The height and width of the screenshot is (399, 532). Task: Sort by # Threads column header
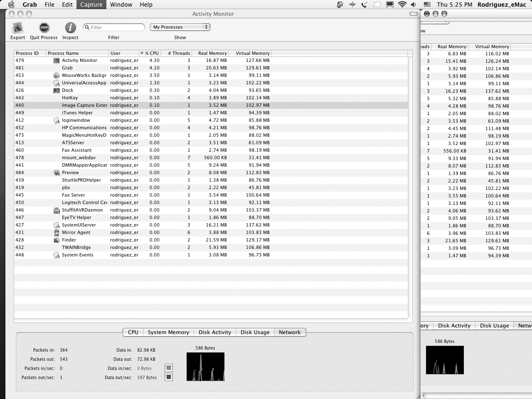click(177, 53)
